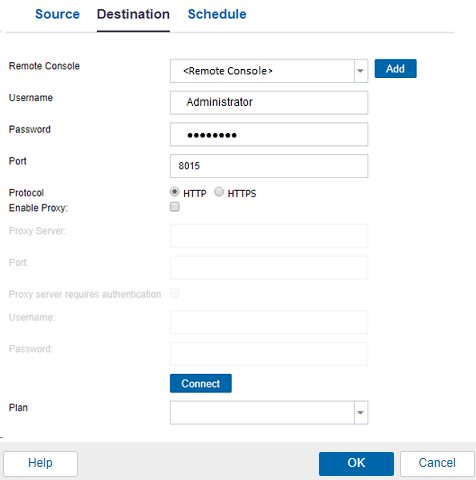Check Proxy server requires authentication box
Image resolution: width=476 pixels, height=480 pixels.
click(175, 293)
